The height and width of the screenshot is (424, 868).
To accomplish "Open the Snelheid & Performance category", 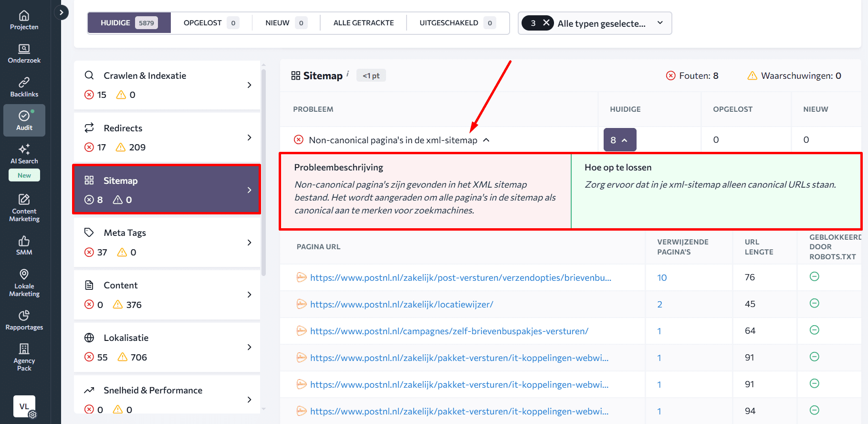I will click(x=167, y=395).
